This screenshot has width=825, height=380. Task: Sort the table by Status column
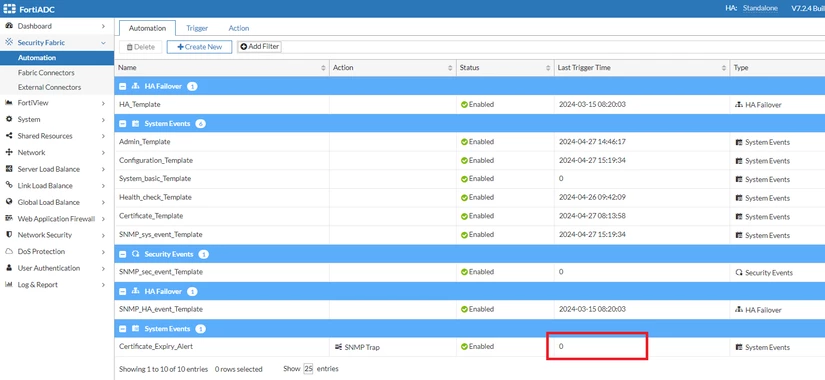click(548, 68)
